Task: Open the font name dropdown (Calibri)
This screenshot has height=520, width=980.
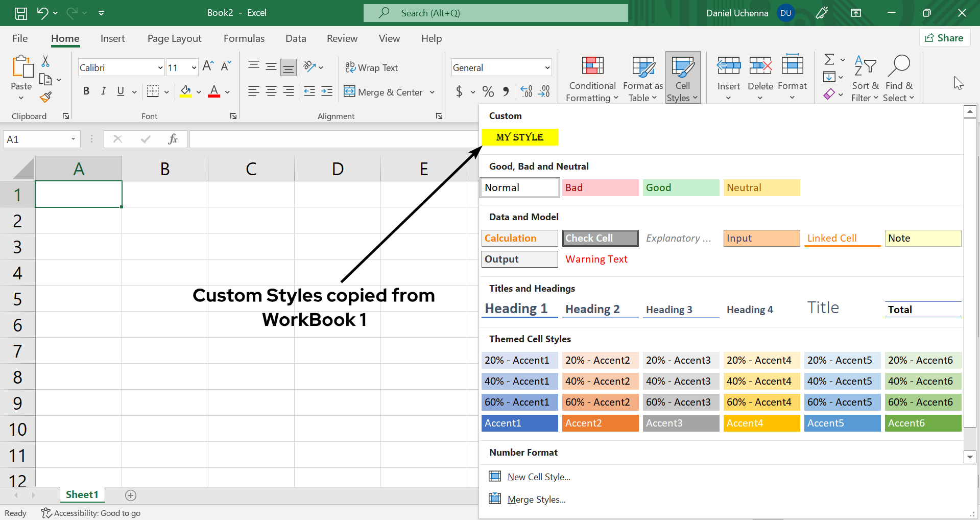Action: pos(160,68)
